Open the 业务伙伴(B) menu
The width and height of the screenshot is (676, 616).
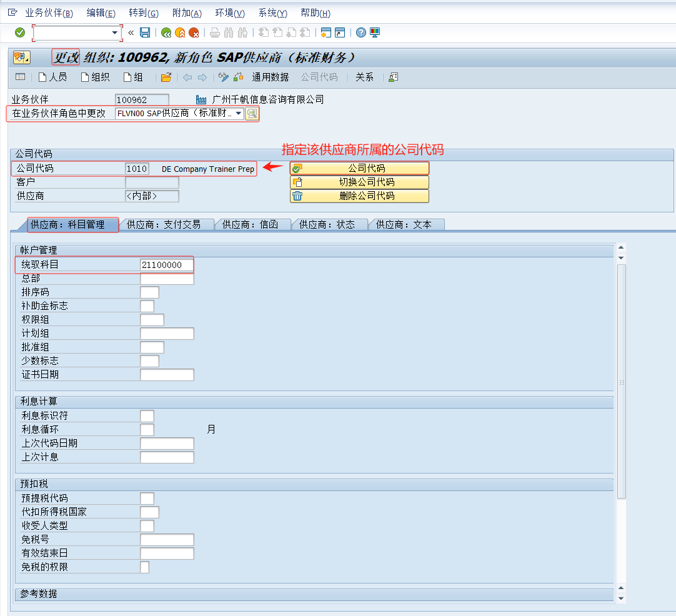[x=49, y=13]
